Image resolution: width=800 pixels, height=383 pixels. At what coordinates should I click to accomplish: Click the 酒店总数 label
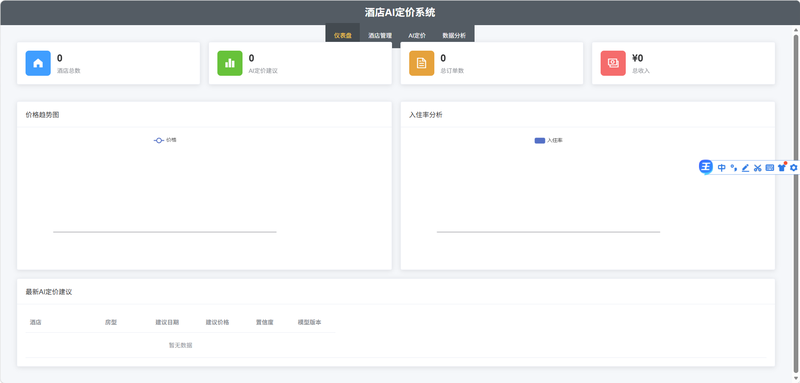click(x=69, y=71)
